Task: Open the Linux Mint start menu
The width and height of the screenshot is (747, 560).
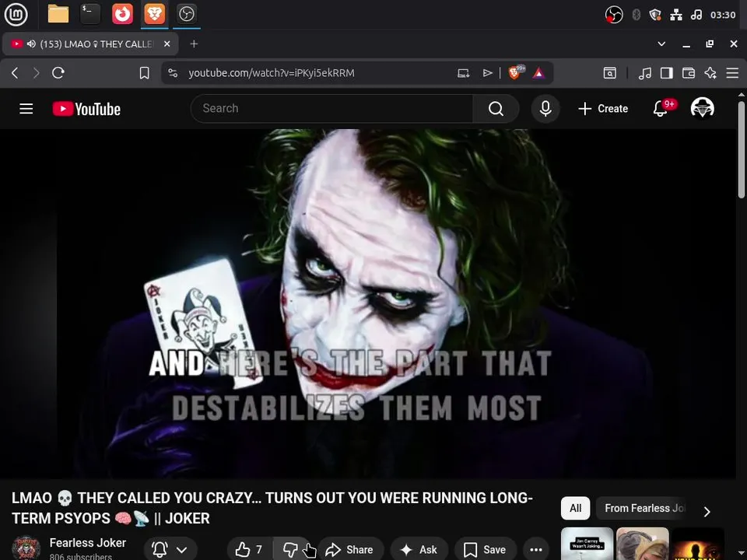Action: 16,14
